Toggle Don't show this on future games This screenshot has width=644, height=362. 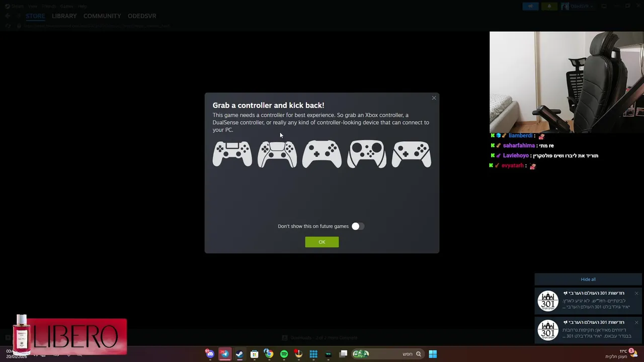coord(358,226)
